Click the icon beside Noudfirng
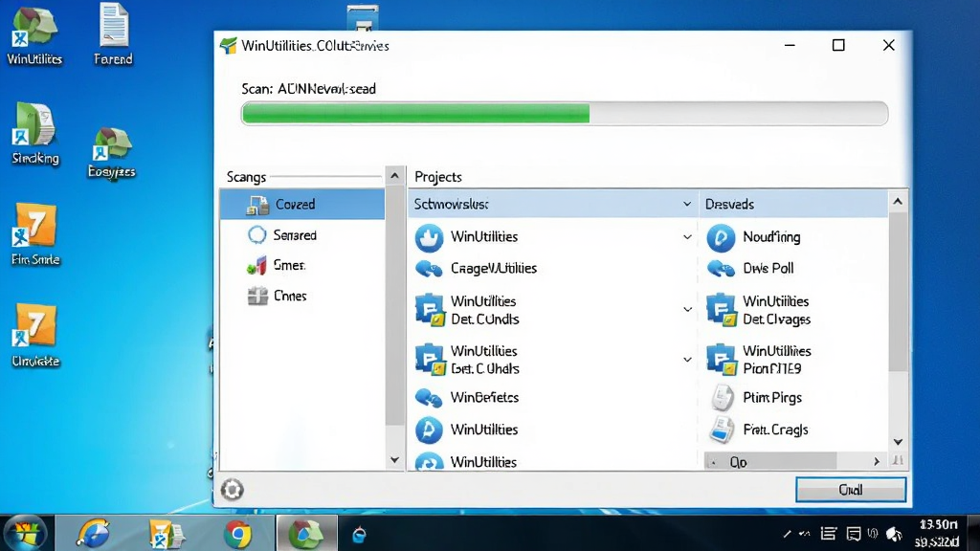The width and height of the screenshot is (980, 551). 721,237
